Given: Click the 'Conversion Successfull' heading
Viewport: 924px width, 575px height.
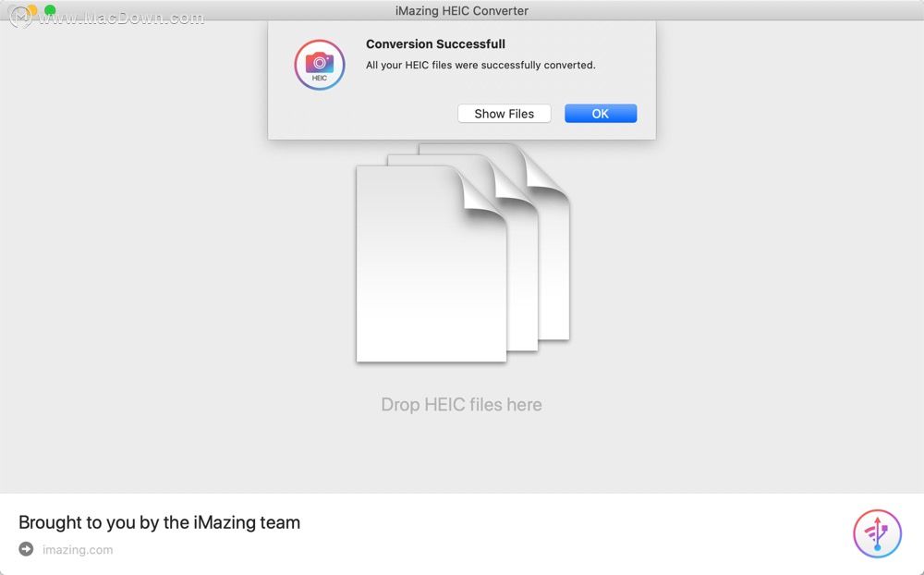Looking at the screenshot, I should (x=435, y=43).
